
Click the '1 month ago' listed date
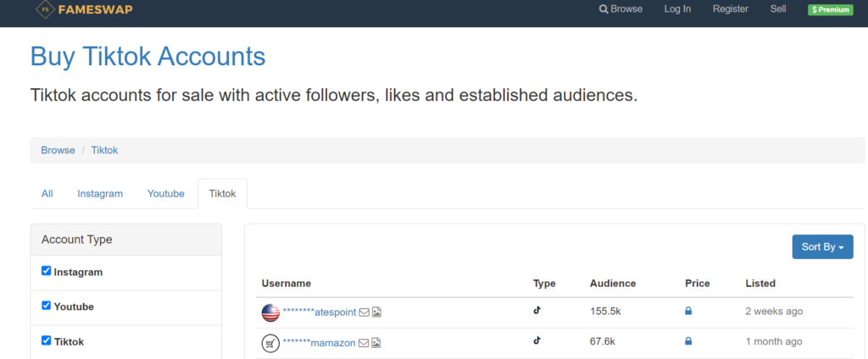coord(774,342)
